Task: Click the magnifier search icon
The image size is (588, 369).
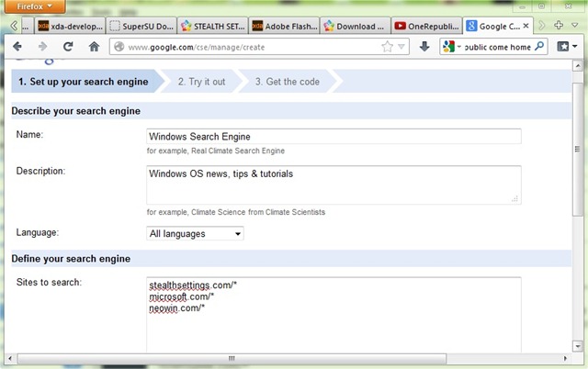Action: 539,47
